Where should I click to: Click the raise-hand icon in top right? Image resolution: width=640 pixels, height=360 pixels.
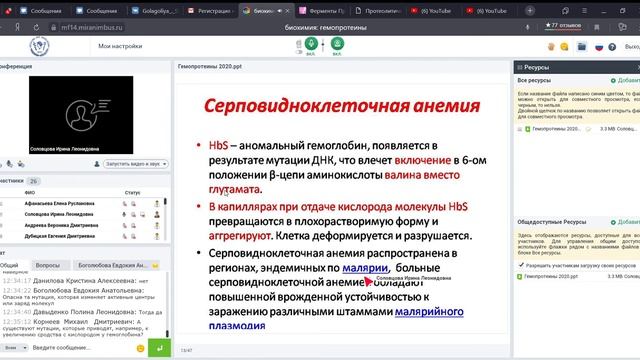pyautogui.click(x=551, y=47)
